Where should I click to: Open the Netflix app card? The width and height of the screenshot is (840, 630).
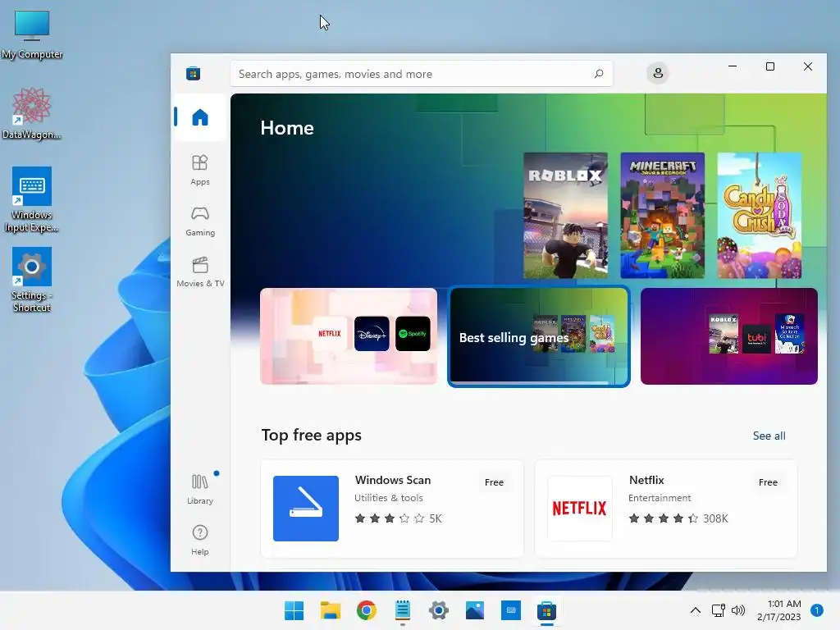[x=666, y=509]
